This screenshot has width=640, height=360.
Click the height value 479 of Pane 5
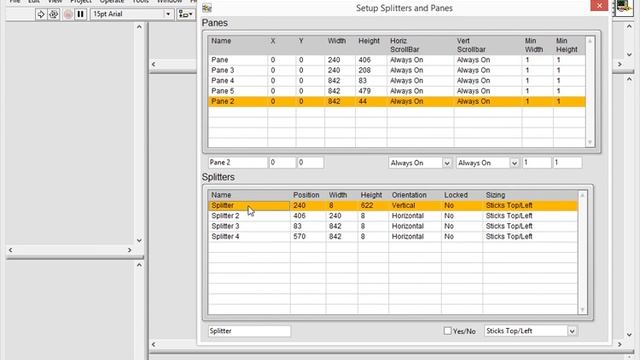click(364, 91)
